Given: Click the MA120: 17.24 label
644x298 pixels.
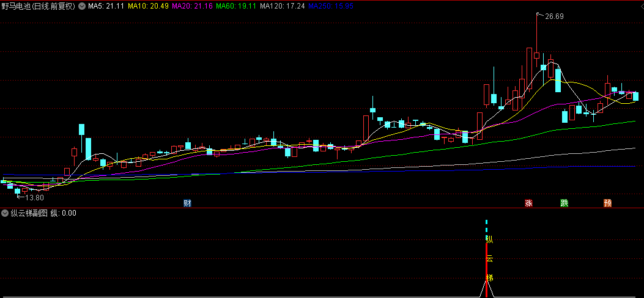Looking at the screenshot, I should tap(283, 6).
